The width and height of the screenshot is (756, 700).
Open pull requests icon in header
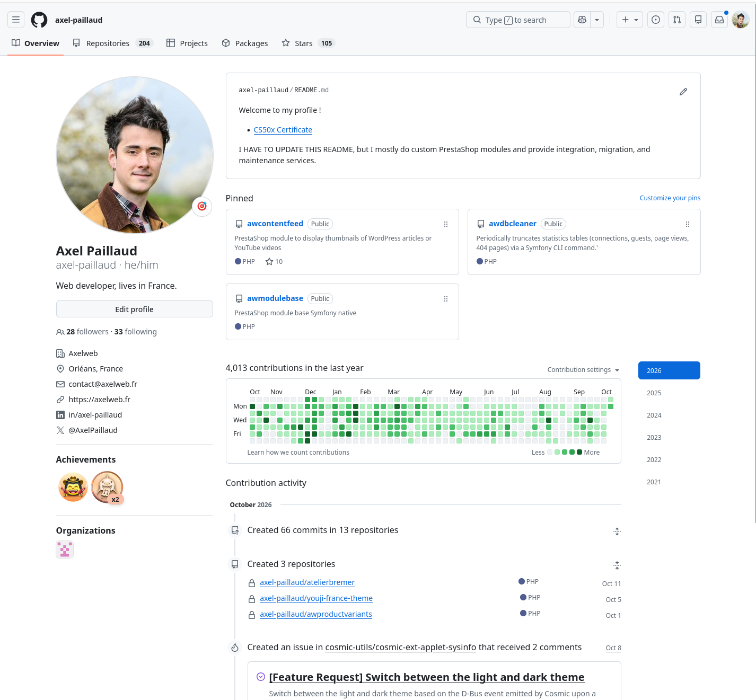[x=677, y=20]
